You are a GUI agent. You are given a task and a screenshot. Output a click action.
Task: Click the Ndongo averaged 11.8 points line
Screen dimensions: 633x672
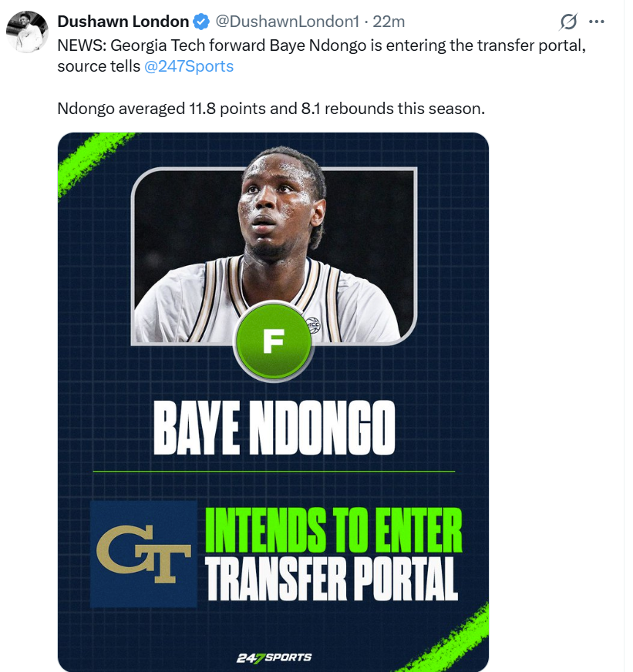[271, 109]
